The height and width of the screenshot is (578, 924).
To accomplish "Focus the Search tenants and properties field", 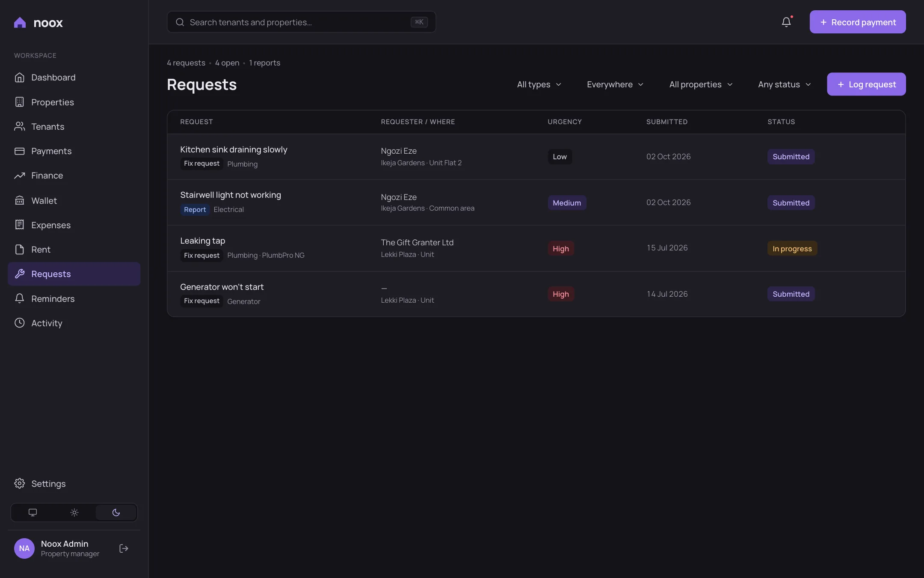I will click(301, 22).
